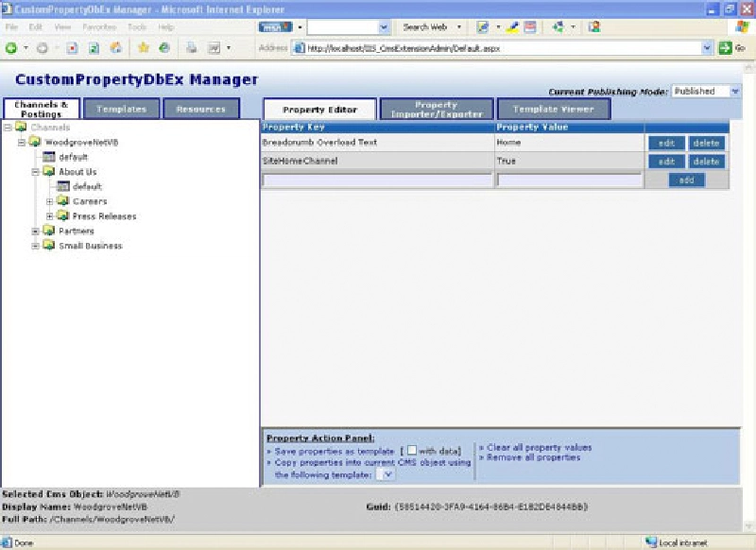
Task: Click the Print toolbar icon
Action: (x=192, y=47)
